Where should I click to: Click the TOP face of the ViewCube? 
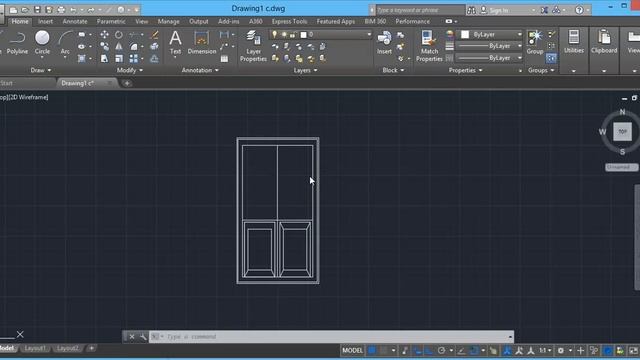622,131
